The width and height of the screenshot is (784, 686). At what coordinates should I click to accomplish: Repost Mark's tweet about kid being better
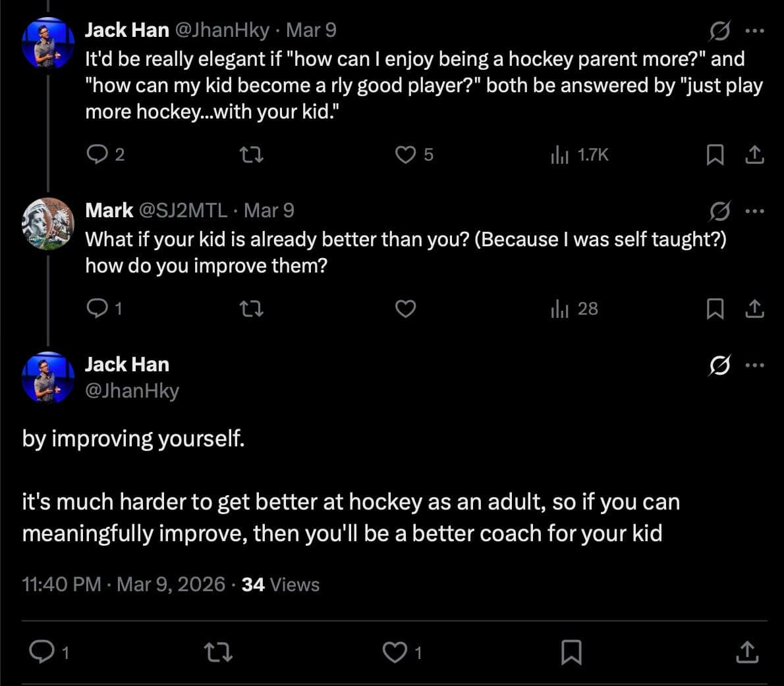point(251,309)
